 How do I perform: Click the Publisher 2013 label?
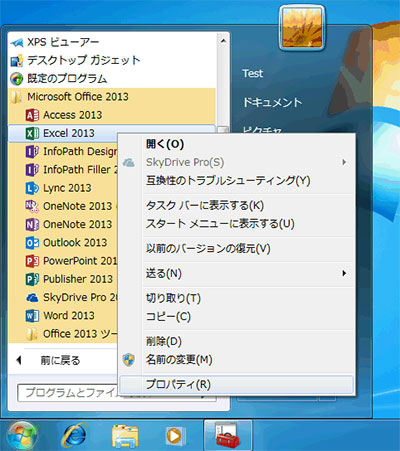pyautogui.click(x=78, y=279)
